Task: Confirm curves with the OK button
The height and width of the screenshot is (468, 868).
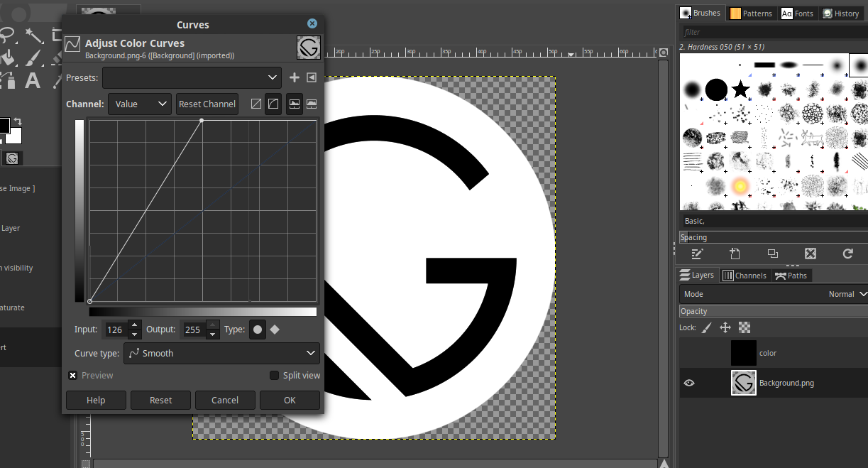Action: (x=290, y=400)
